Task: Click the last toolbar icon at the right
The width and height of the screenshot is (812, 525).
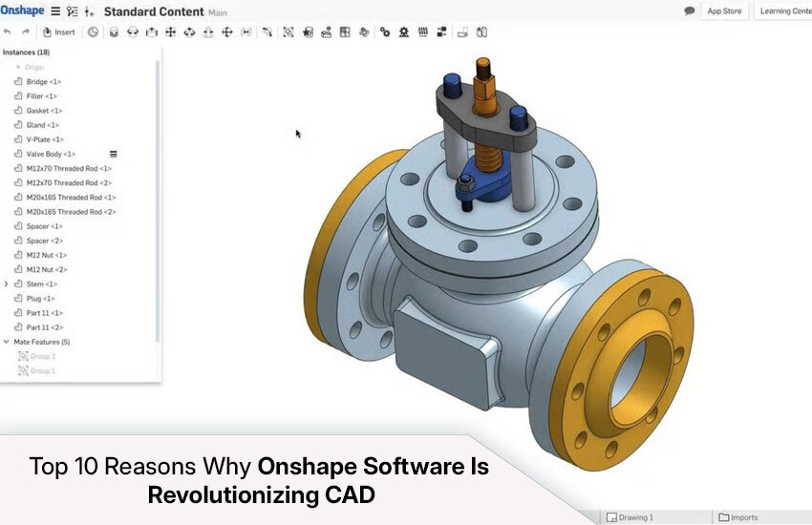Action: click(481, 32)
